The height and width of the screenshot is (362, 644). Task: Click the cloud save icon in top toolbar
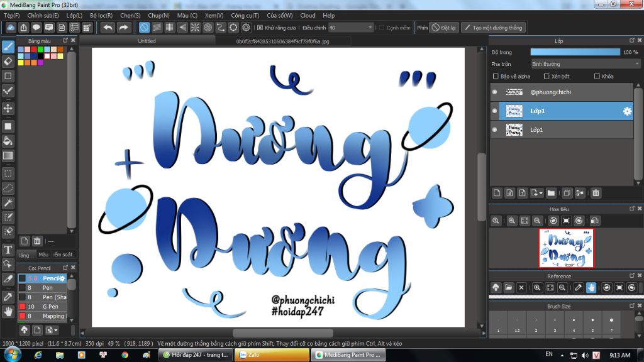coord(11,28)
